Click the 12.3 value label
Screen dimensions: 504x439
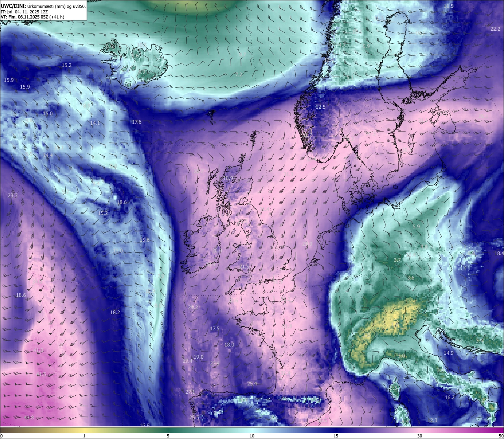(x=432, y=420)
